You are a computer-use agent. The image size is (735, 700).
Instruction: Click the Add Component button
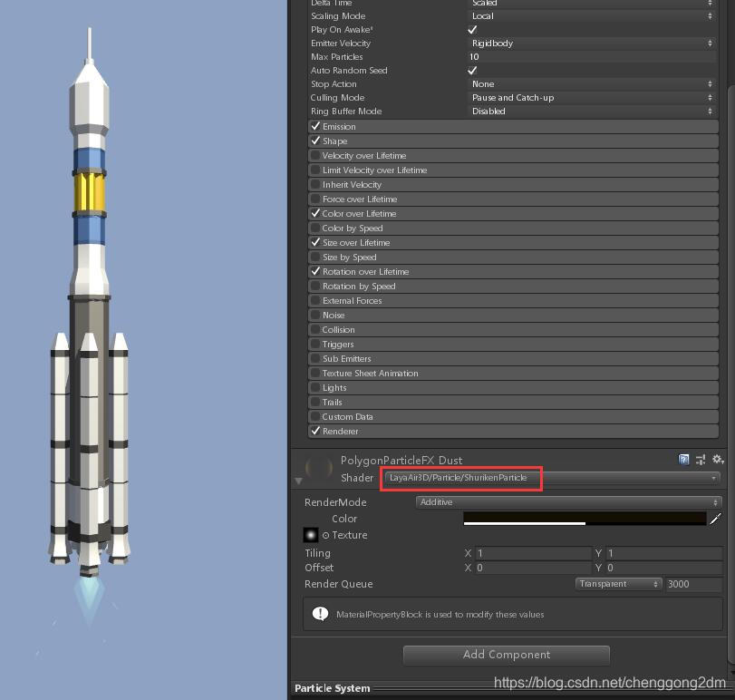click(506, 655)
